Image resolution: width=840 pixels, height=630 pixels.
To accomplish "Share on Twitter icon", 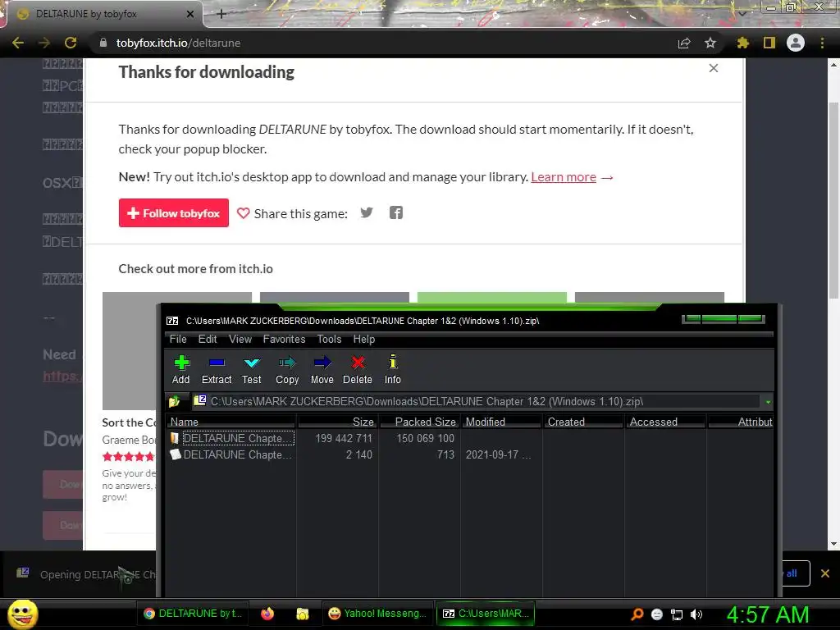I will pos(367,212).
